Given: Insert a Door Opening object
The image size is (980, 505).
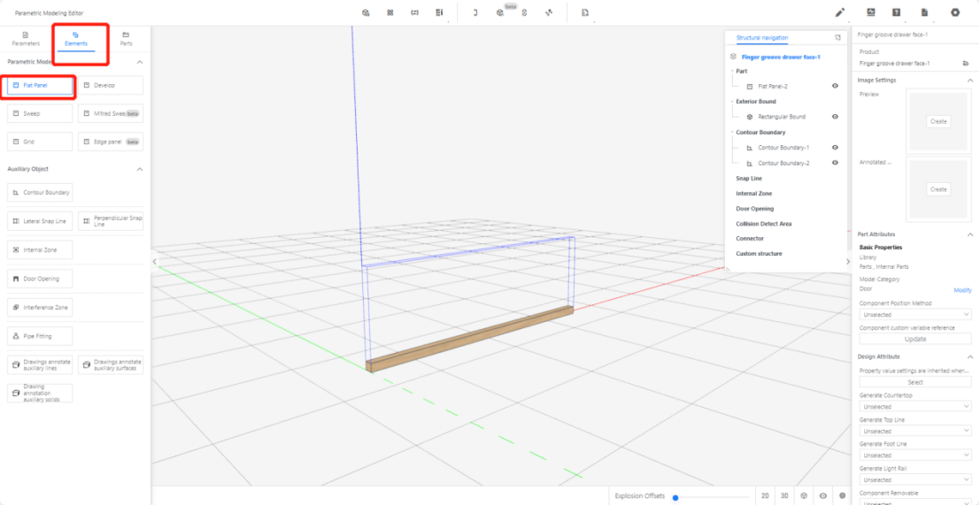Looking at the screenshot, I should click(x=40, y=279).
